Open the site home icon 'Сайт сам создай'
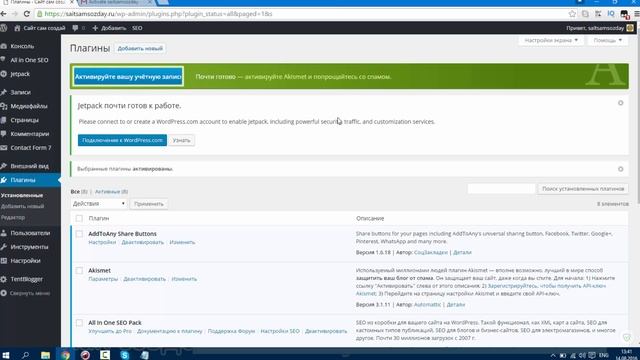The height and width of the screenshot is (360, 640). pyautogui.click(x=40, y=28)
